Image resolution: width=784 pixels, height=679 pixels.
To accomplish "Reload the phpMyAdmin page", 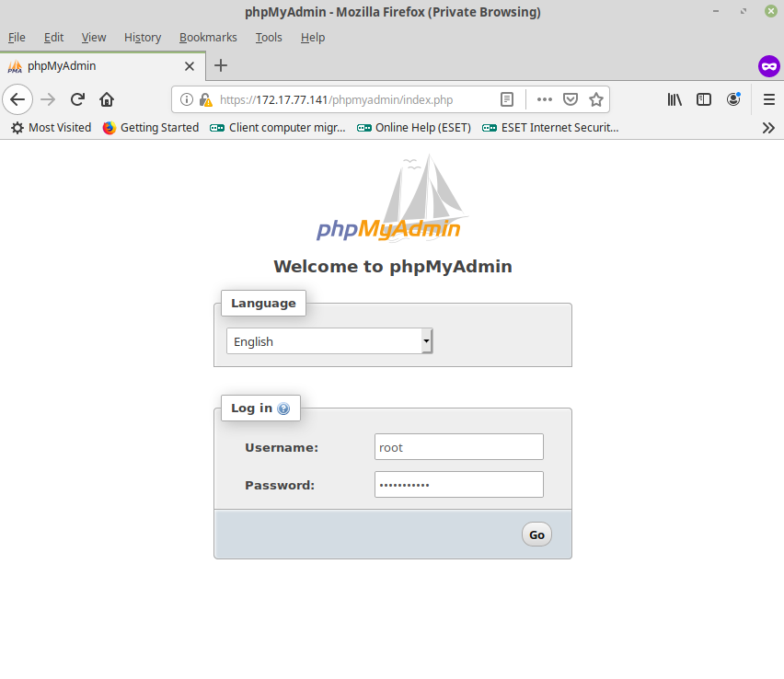I will click(77, 100).
